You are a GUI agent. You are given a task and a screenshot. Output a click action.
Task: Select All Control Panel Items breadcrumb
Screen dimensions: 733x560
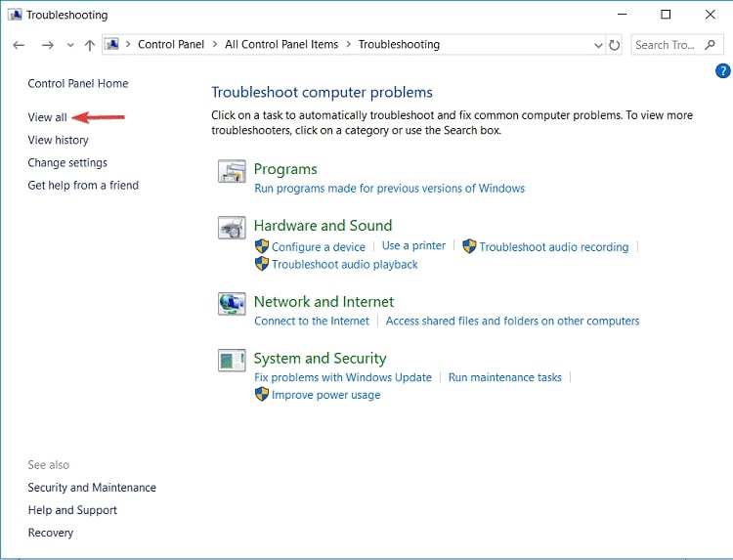point(281,44)
